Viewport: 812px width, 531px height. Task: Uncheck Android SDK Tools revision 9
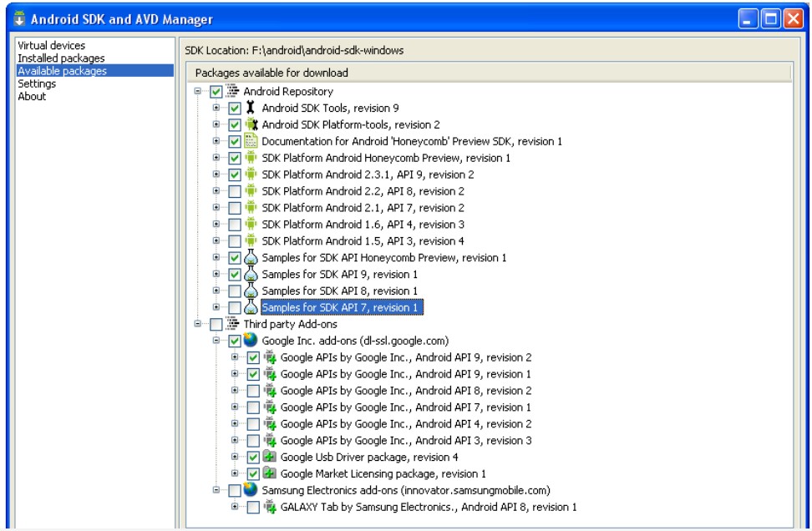pyautogui.click(x=235, y=109)
